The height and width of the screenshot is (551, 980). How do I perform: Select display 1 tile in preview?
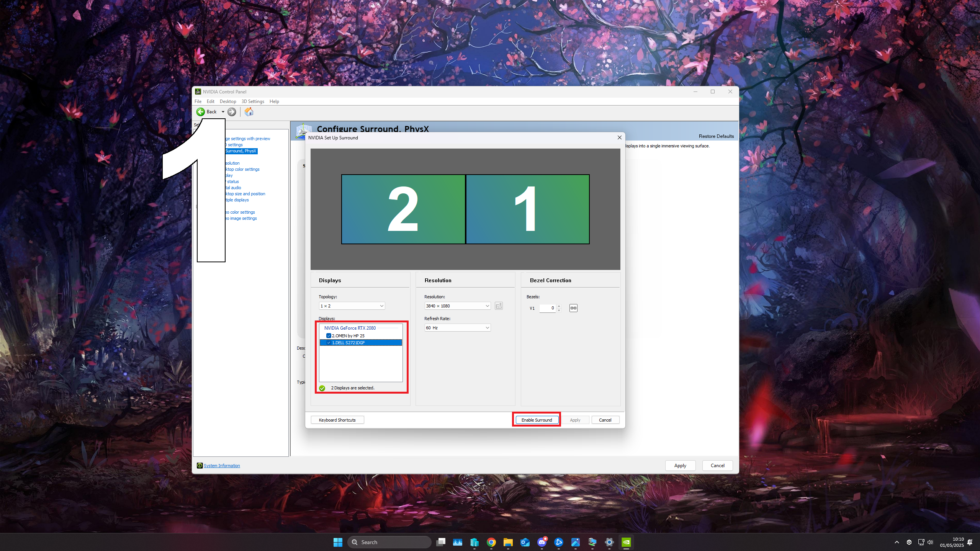tap(527, 209)
